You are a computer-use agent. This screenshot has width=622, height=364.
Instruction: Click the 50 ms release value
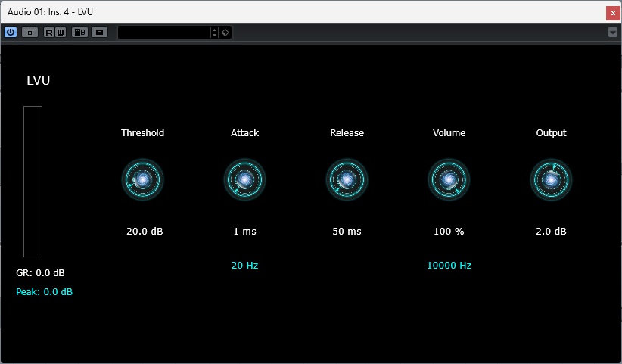tap(347, 231)
